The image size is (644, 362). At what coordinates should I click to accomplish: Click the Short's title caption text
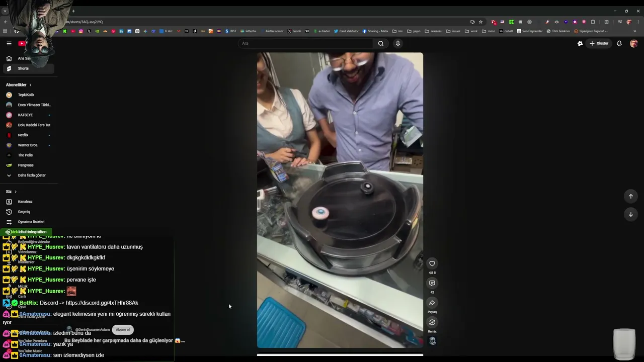pos(124,340)
